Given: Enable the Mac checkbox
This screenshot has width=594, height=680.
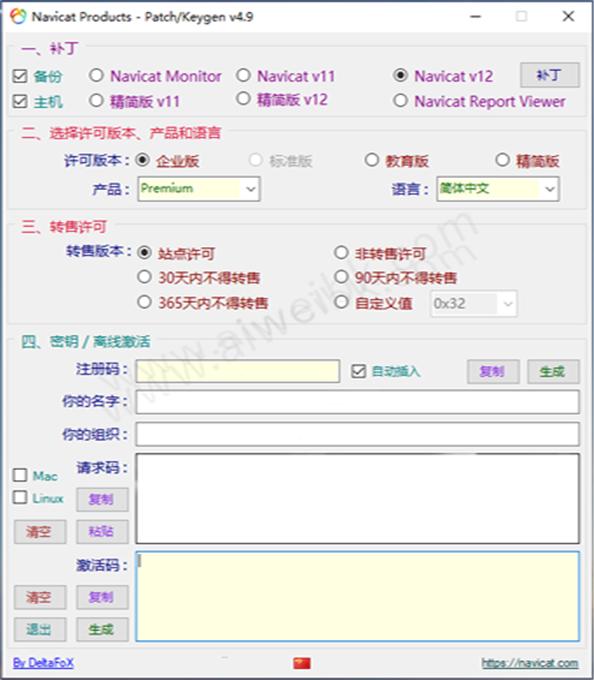Looking at the screenshot, I should pyautogui.click(x=20, y=475).
